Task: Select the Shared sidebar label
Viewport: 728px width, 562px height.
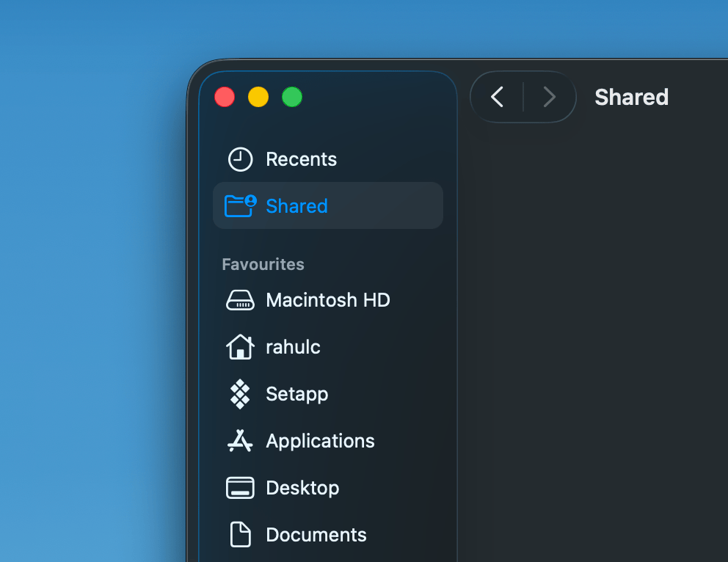Action: [296, 206]
